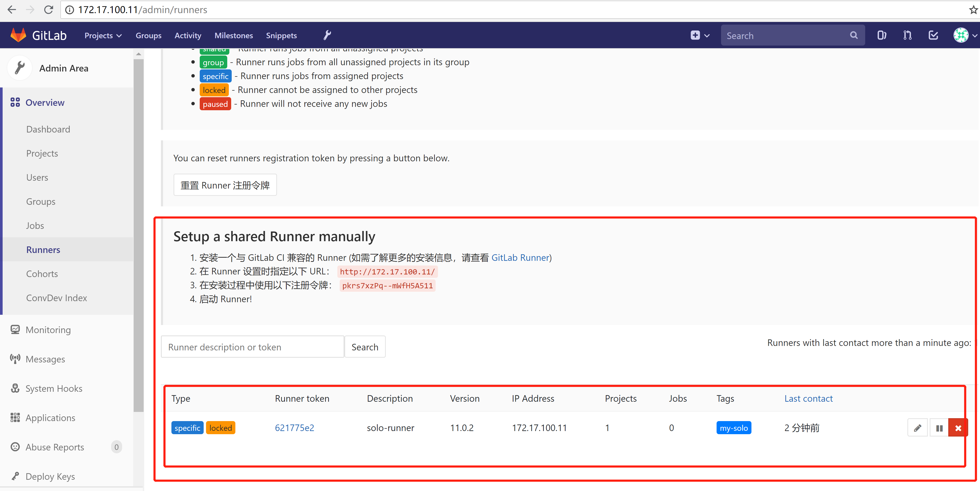Open the user avatar menu
This screenshot has width=980, height=491.
(x=961, y=35)
